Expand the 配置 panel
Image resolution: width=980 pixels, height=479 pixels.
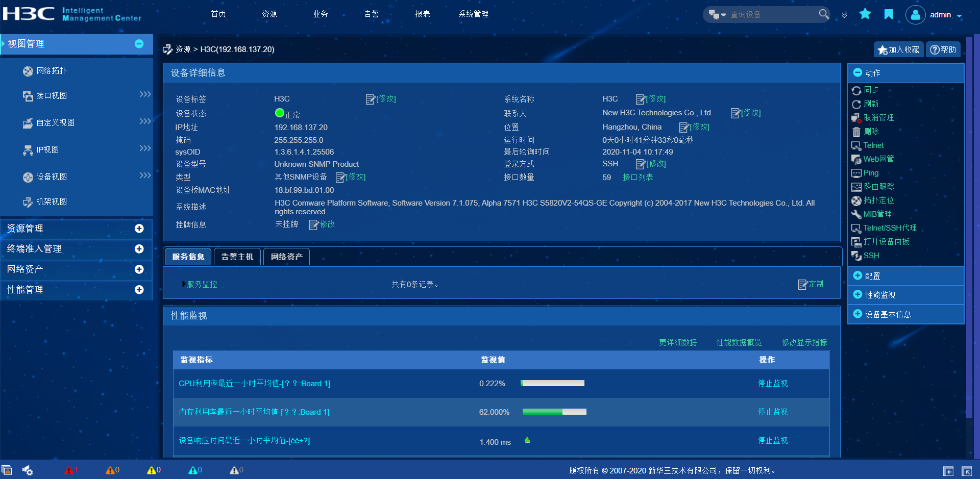pos(857,275)
